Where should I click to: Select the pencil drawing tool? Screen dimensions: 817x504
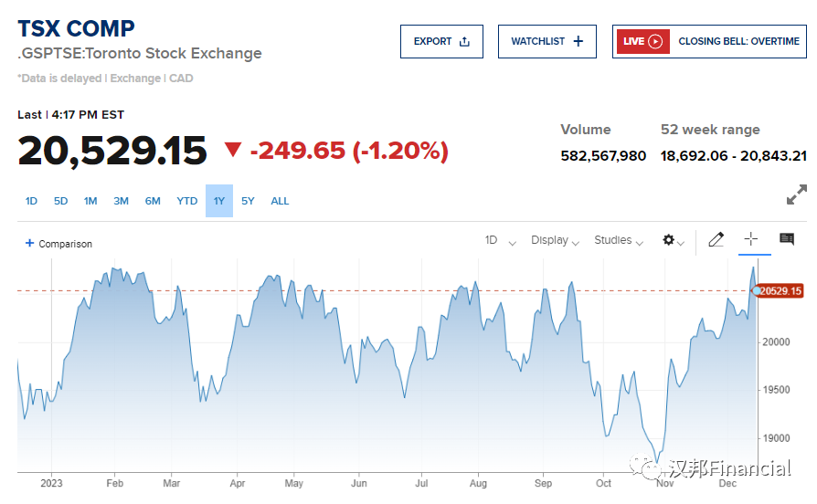click(x=716, y=240)
